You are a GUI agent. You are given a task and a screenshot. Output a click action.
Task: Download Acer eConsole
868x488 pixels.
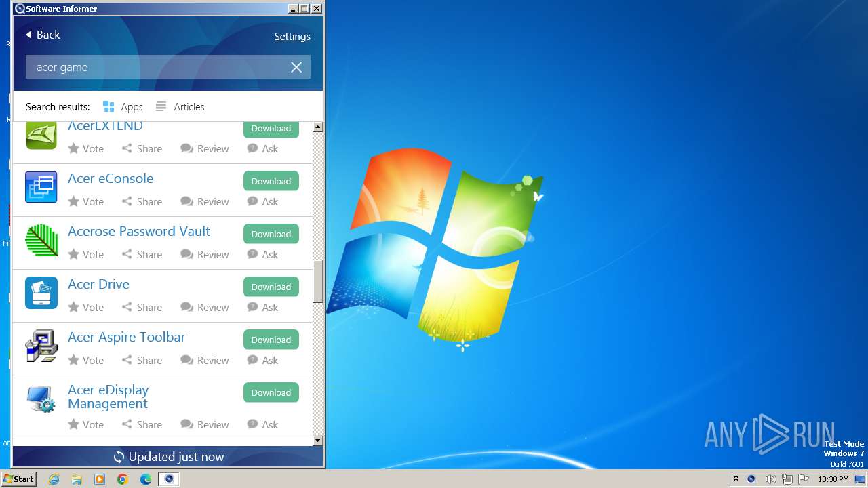[271, 181]
